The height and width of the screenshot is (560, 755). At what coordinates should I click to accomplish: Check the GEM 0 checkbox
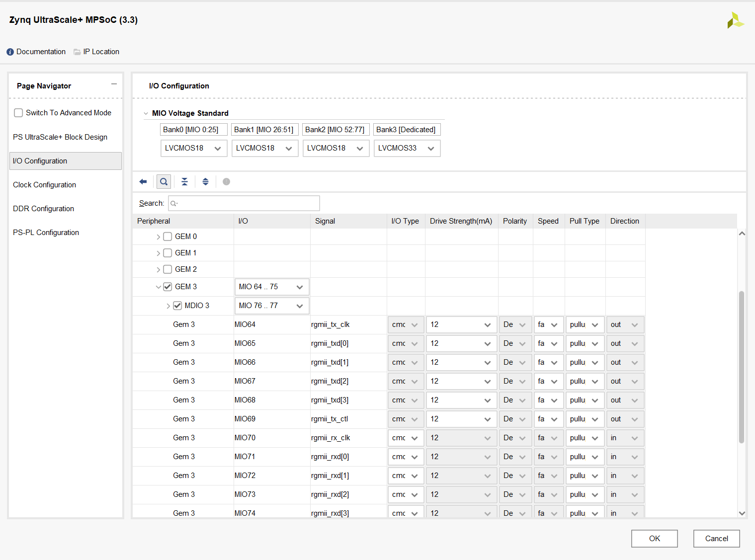click(x=168, y=237)
